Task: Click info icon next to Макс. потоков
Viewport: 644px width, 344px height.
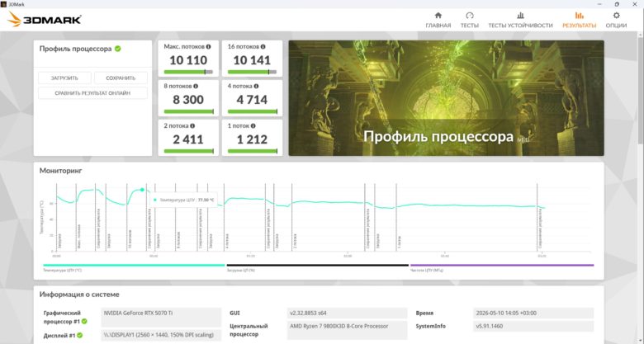Action: (209, 47)
